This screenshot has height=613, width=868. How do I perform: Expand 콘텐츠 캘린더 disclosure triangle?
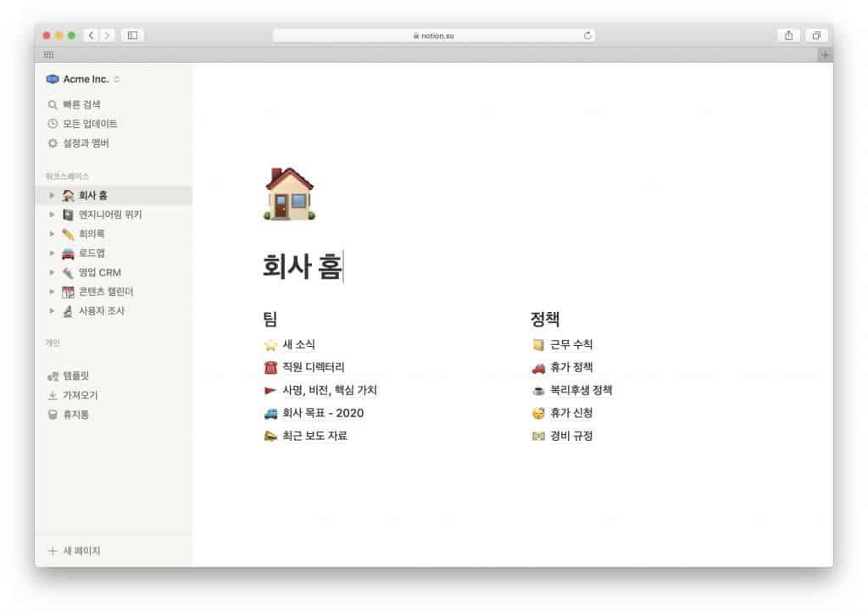click(x=52, y=292)
